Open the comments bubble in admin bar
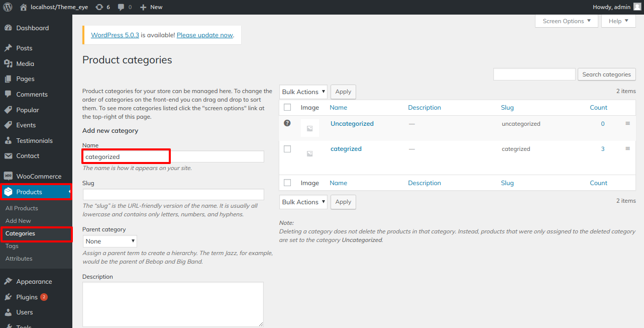The height and width of the screenshot is (328, 644). coord(121,7)
